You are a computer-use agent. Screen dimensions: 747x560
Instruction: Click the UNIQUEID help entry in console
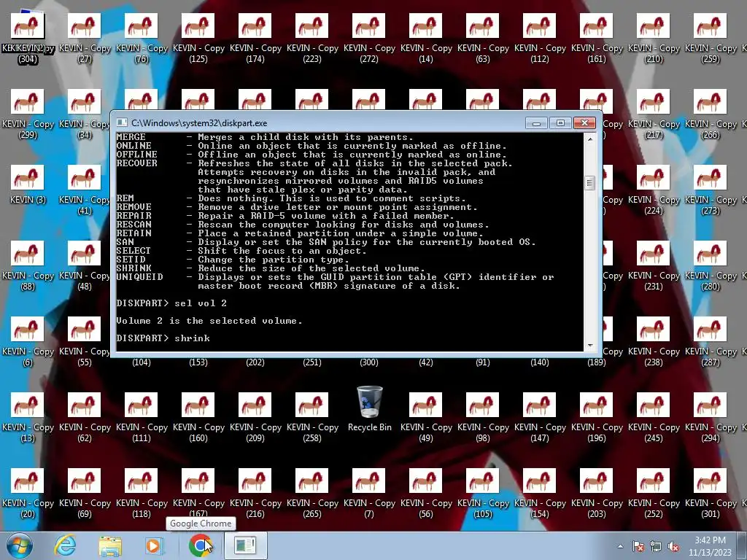(335, 281)
